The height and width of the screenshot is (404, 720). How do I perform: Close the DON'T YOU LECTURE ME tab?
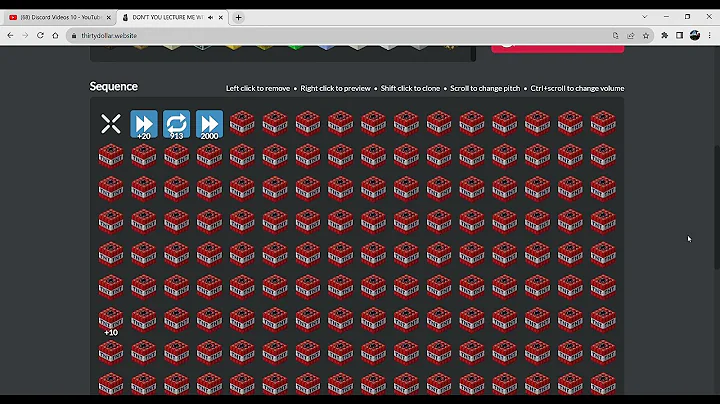coord(221,17)
